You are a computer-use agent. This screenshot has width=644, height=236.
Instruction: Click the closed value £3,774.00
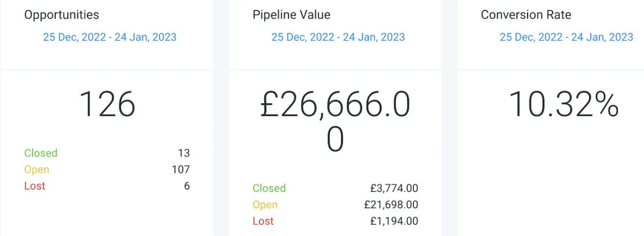point(394,188)
